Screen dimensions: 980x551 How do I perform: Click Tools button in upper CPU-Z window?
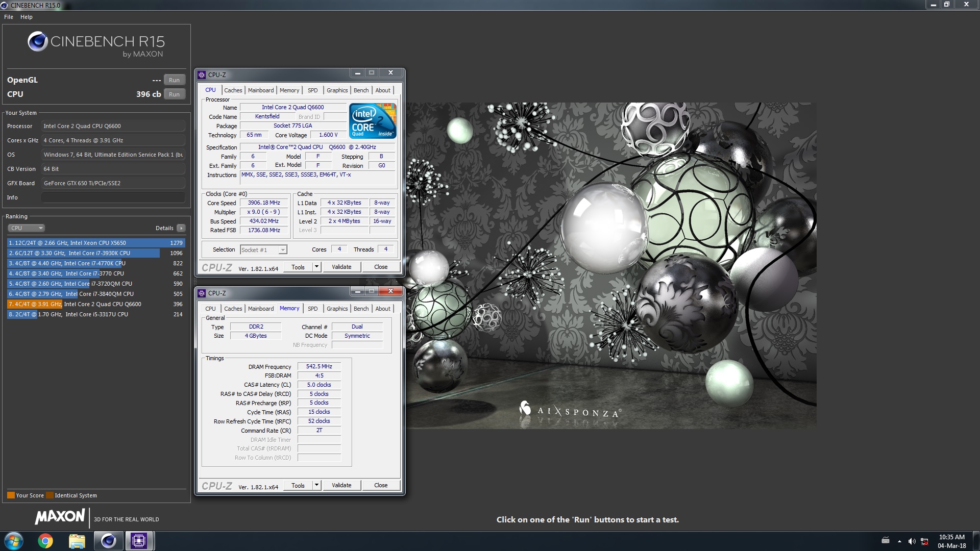298,267
